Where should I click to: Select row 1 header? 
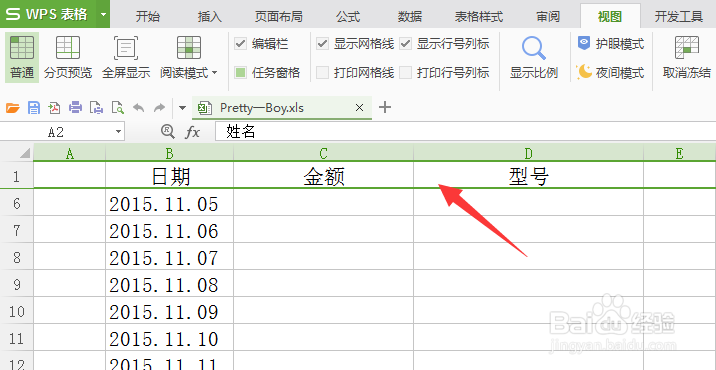[x=16, y=175]
